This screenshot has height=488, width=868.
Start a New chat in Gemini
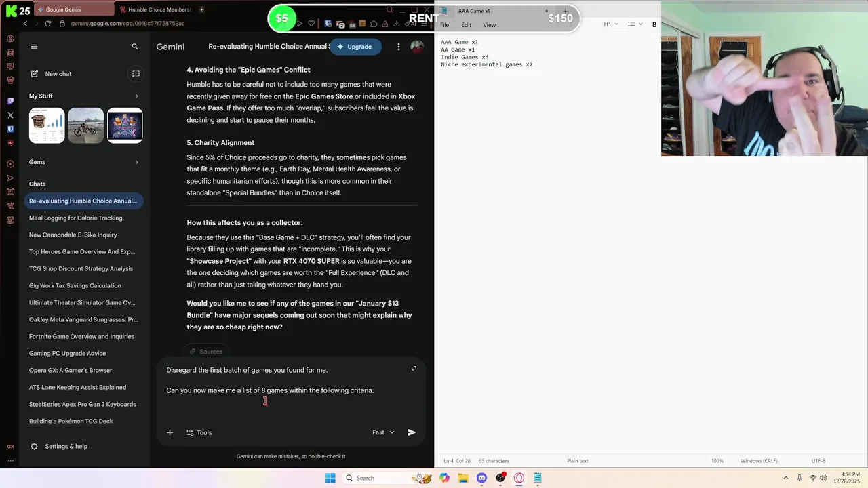(51, 74)
